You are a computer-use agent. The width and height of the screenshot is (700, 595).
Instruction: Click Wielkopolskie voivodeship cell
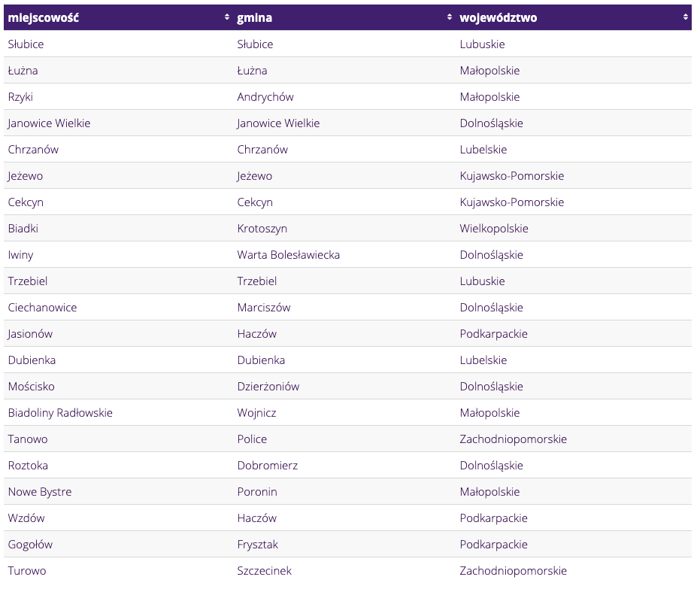pyautogui.click(x=494, y=229)
